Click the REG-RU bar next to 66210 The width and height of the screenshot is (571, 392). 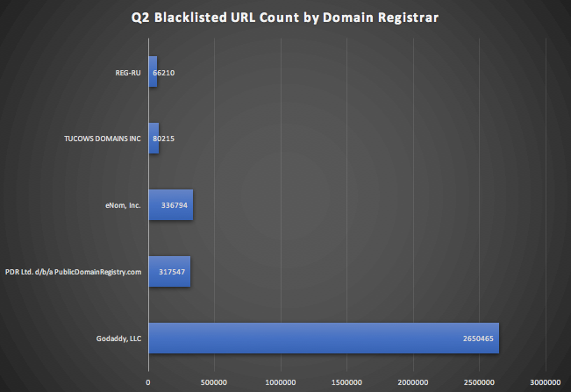pos(153,72)
